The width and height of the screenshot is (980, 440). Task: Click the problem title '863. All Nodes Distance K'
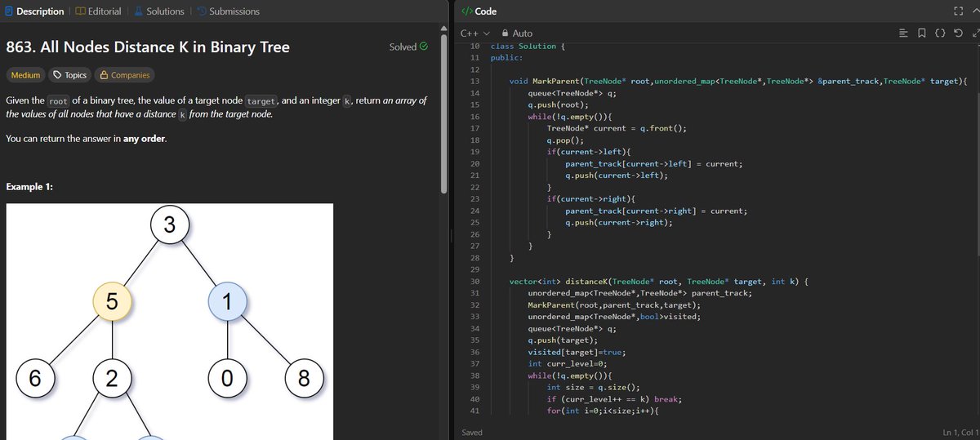click(x=148, y=47)
